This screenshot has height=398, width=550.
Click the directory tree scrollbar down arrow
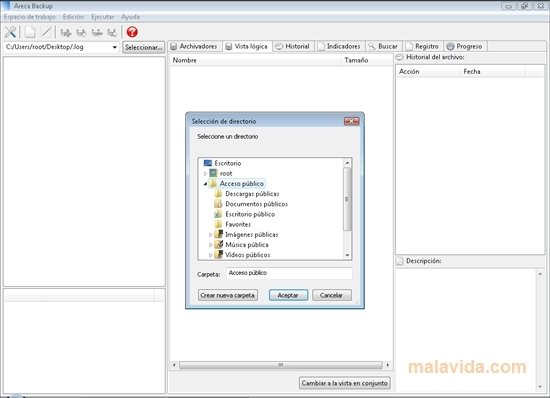tap(347, 255)
